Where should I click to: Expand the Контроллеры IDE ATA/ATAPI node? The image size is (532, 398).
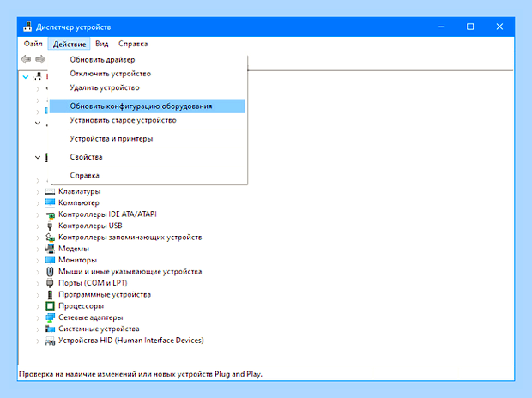point(38,214)
